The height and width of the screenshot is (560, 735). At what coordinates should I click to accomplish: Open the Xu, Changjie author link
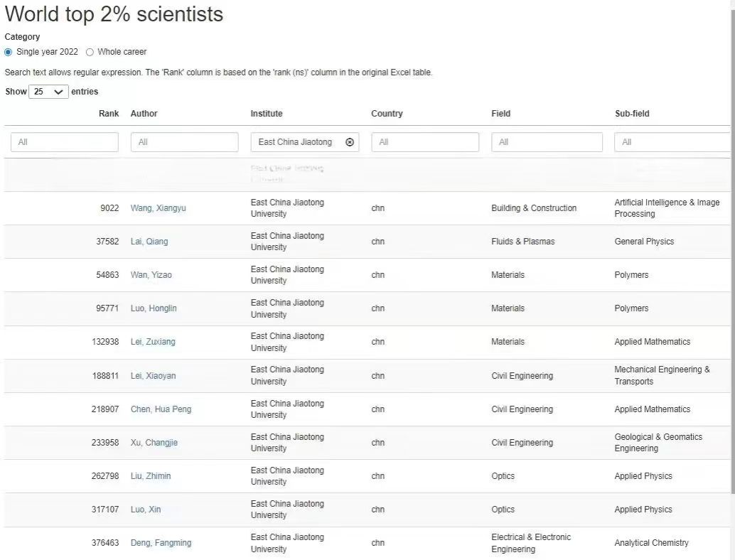pos(154,443)
